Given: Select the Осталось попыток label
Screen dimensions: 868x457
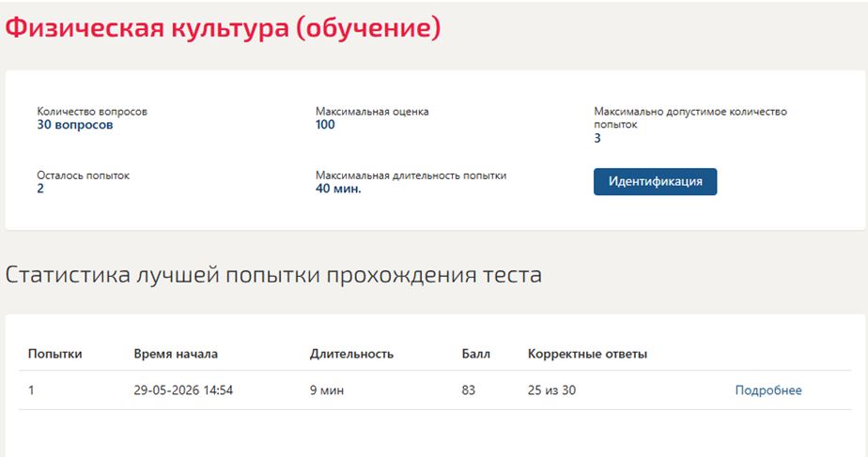Looking at the screenshot, I should 83,175.
